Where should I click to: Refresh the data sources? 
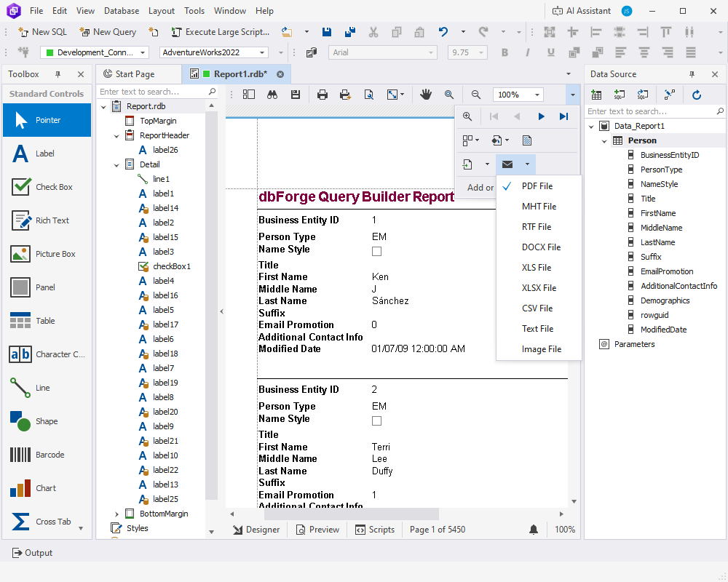pyautogui.click(x=697, y=95)
